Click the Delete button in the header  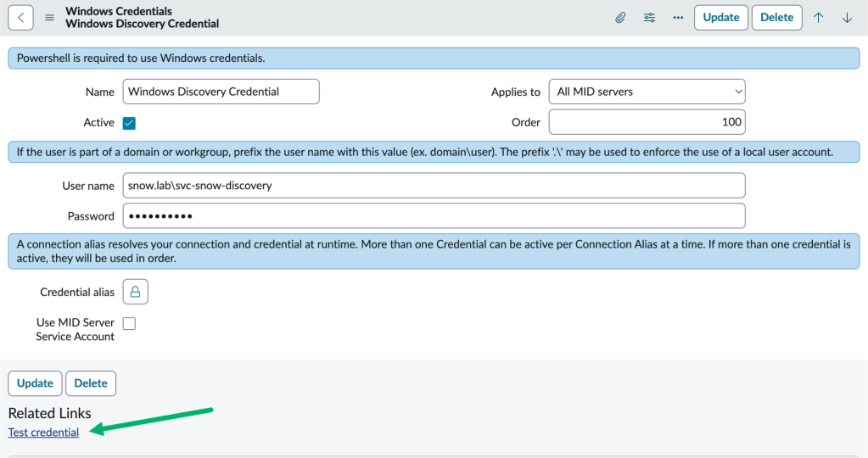tap(776, 18)
